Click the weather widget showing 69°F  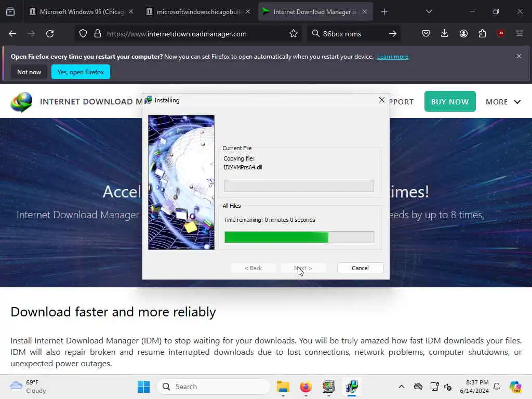click(28, 387)
